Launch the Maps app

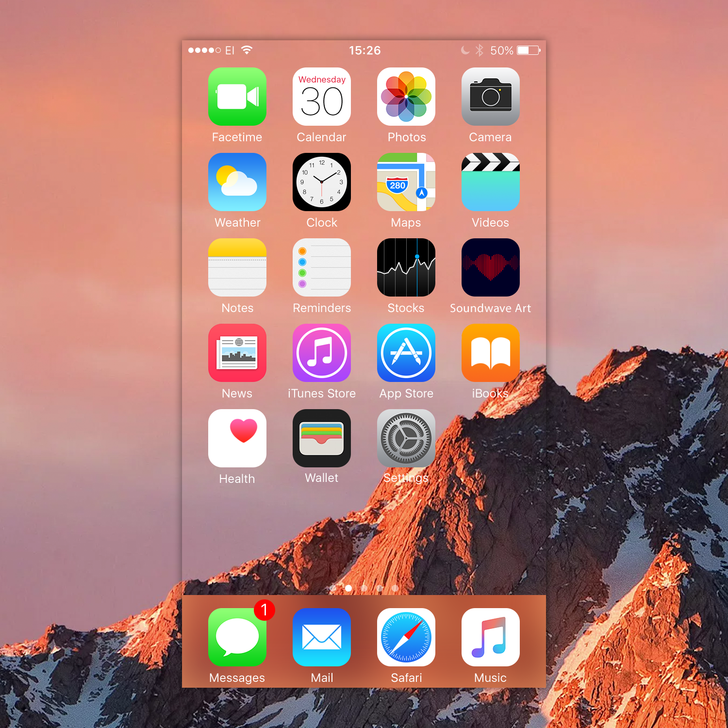click(406, 182)
